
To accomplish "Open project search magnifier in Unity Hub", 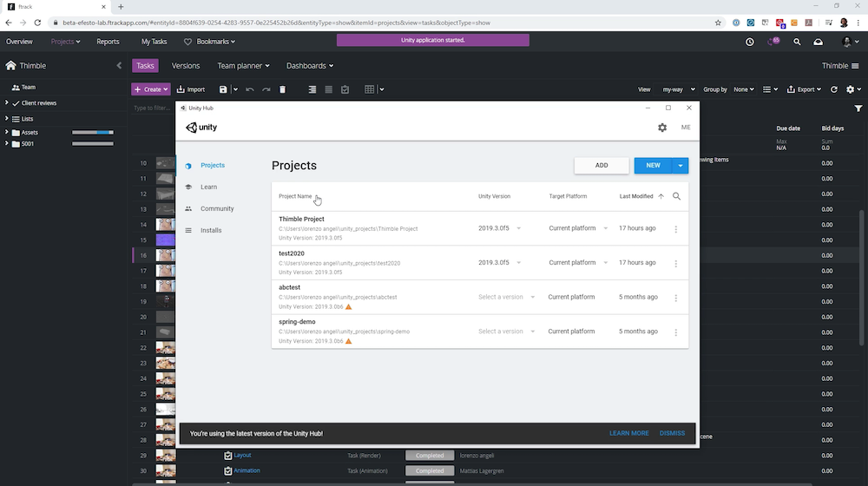I will [x=676, y=196].
